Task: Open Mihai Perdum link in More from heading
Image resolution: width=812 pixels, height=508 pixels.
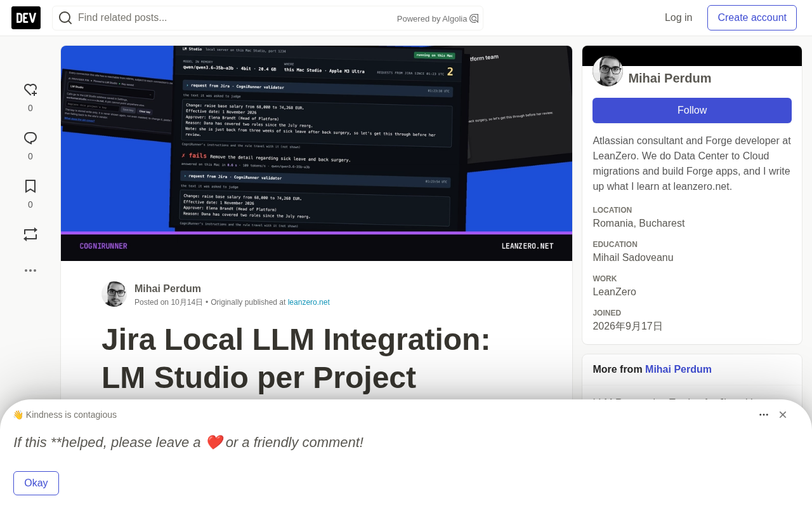Action: point(678,370)
